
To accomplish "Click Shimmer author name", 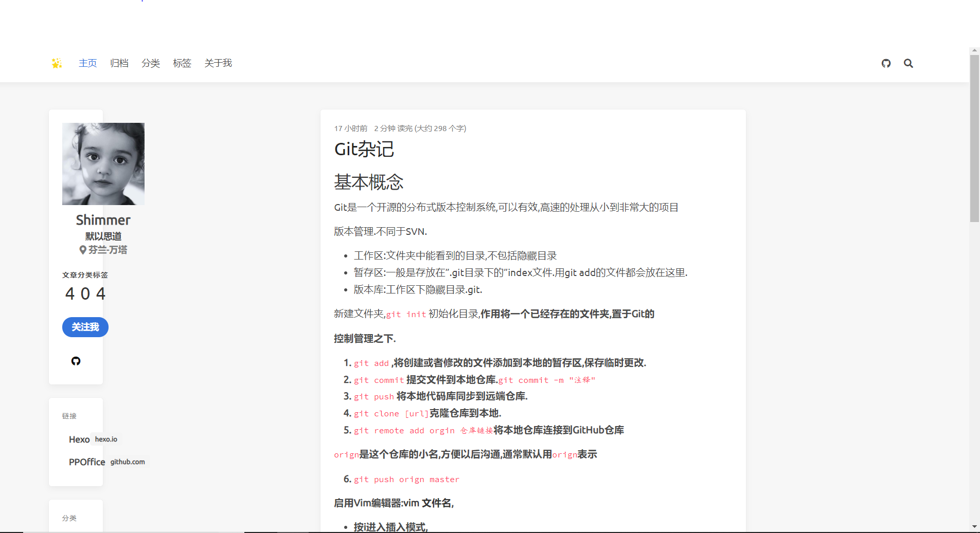I will tap(103, 219).
